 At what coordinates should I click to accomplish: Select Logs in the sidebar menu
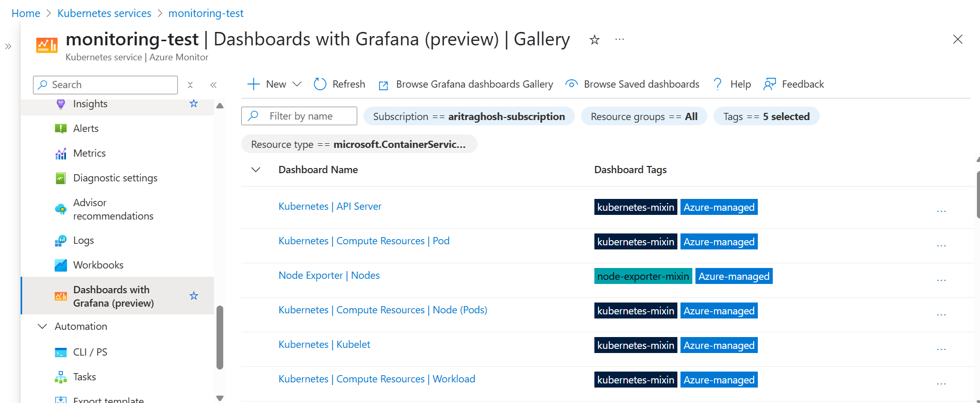click(x=84, y=240)
